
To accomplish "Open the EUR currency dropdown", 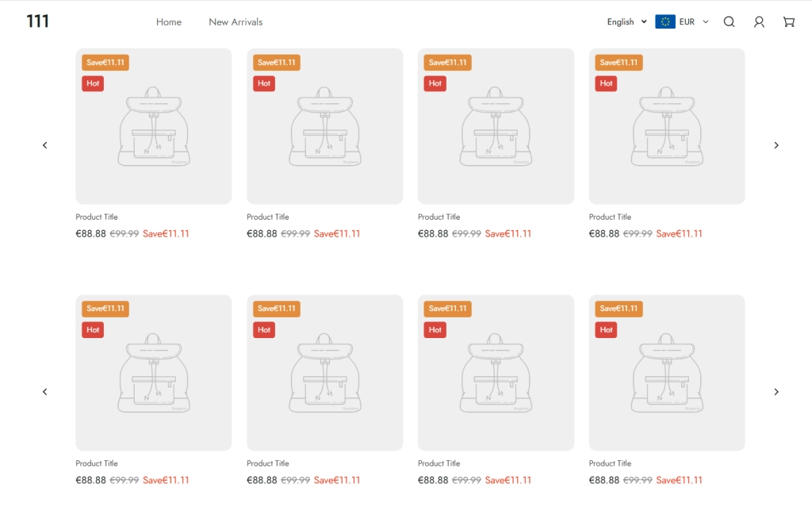I will point(693,22).
